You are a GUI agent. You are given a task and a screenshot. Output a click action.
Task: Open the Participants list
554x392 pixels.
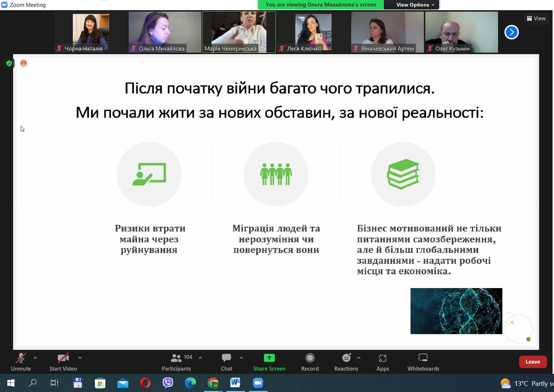176,362
